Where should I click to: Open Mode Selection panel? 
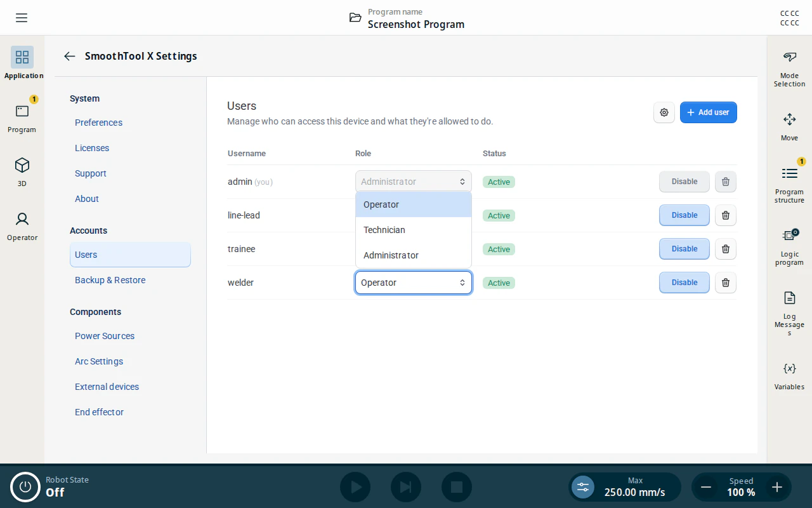pyautogui.click(x=789, y=69)
